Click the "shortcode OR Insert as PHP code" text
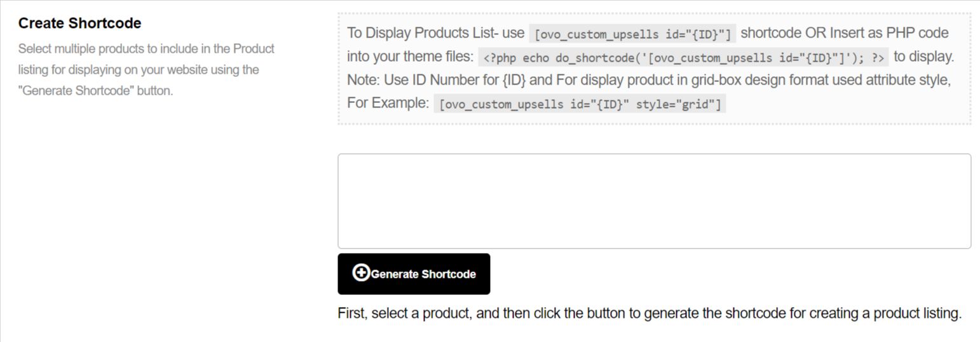980x342 pixels. [x=845, y=33]
